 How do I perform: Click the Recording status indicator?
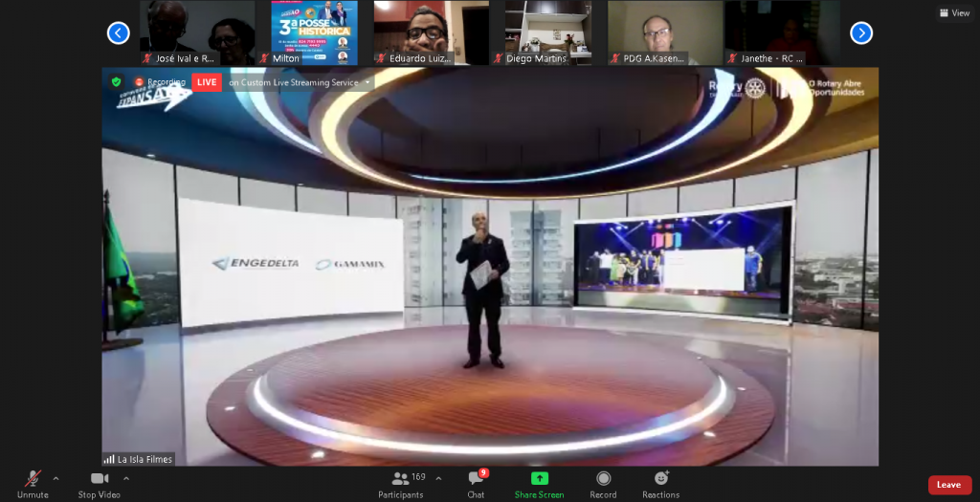pos(160,82)
